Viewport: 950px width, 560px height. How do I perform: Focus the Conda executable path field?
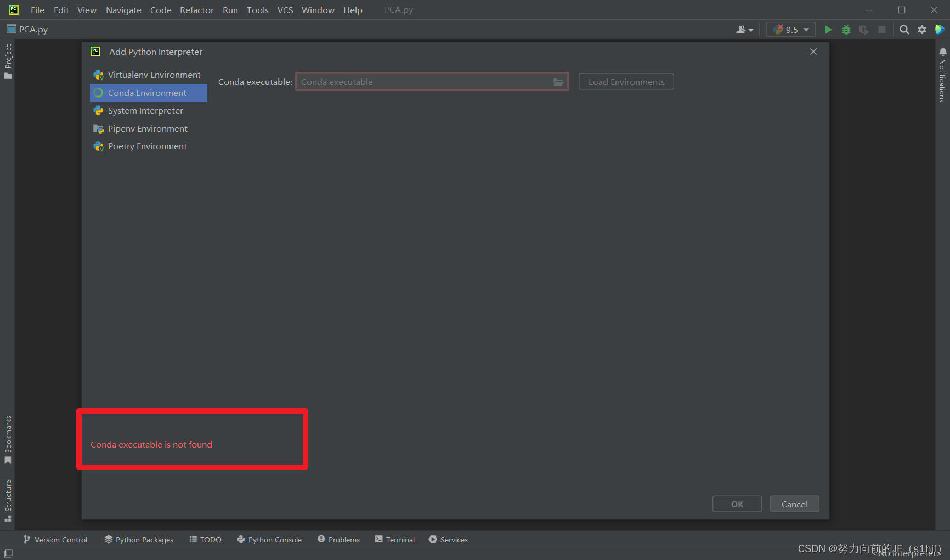[422, 82]
